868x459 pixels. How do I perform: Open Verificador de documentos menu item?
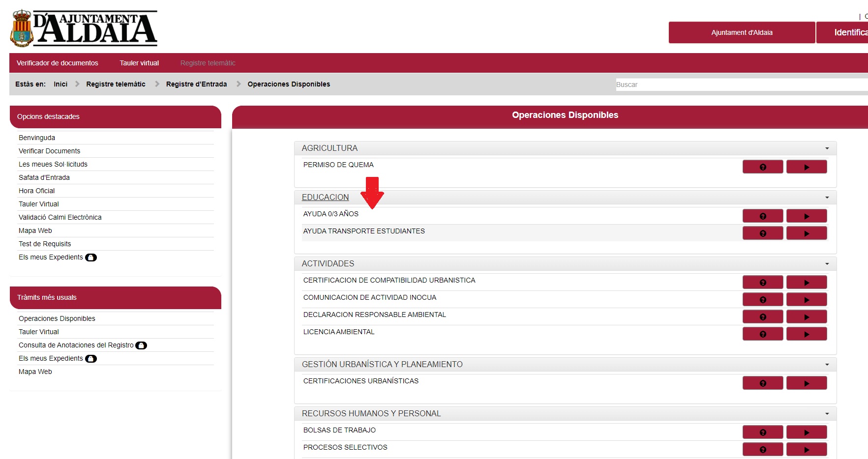pyautogui.click(x=58, y=63)
